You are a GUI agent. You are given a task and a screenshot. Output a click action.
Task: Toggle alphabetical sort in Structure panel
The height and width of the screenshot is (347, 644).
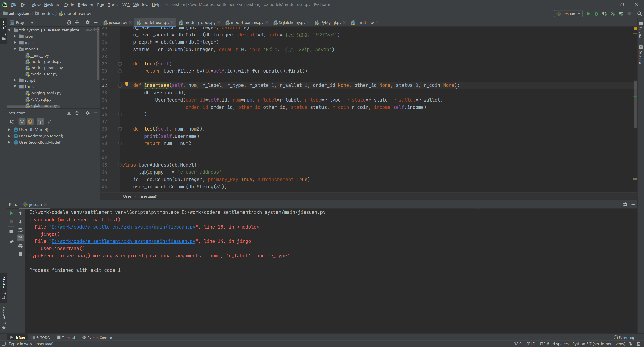[x=12, y=122]
